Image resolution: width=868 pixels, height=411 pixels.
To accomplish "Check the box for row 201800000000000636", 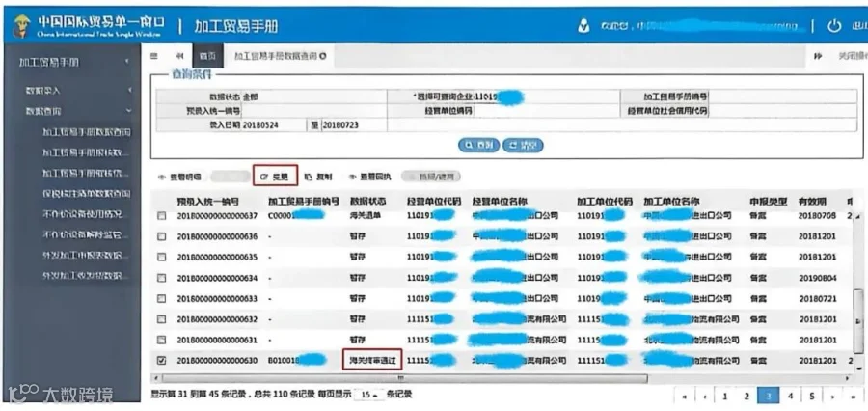I will tap(162, 236).
